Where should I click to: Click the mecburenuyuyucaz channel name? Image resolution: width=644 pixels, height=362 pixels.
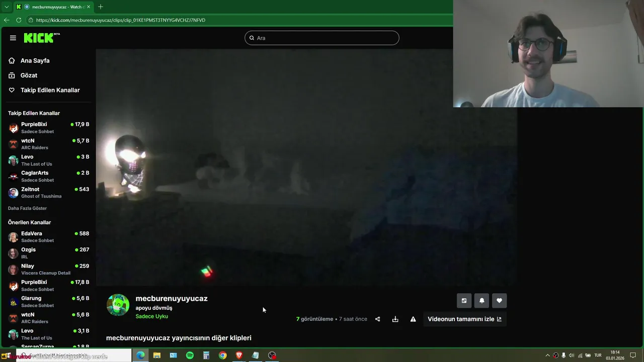[172, 298]
